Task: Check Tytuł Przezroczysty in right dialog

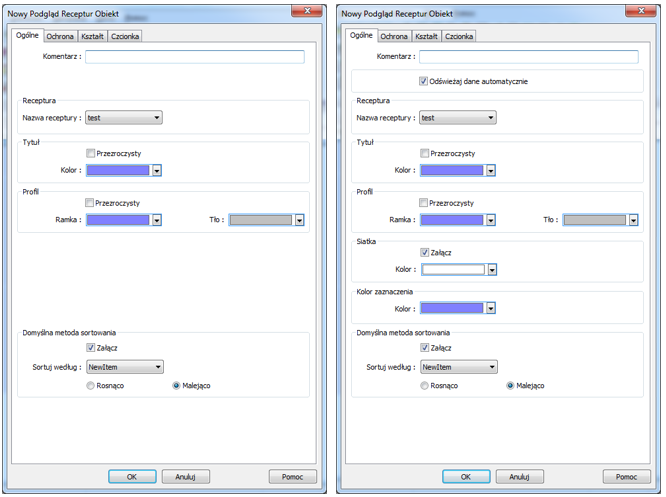Action: 424,153
